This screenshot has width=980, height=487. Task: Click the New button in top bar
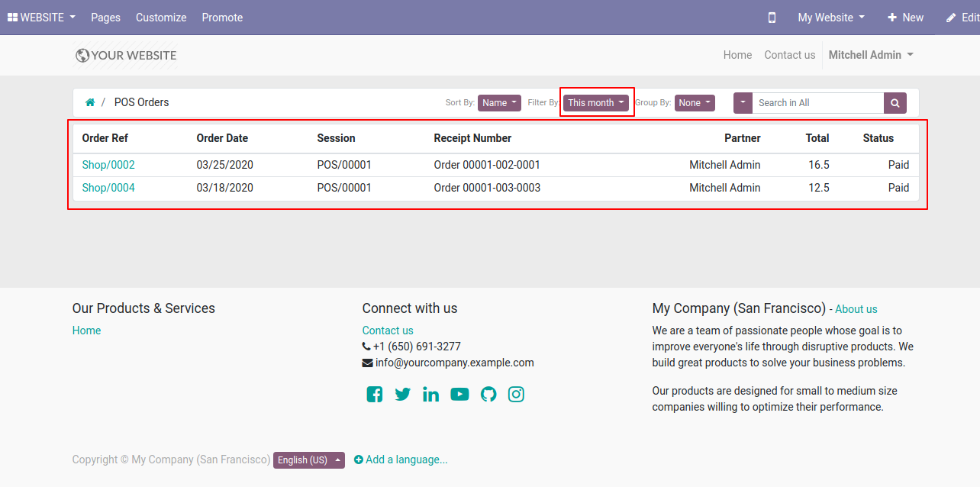906,18
